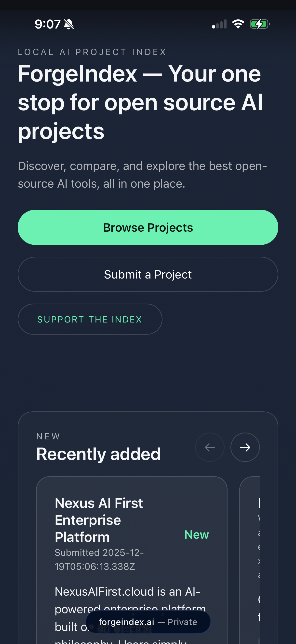Click the LOCAL AI PROJECT INDEX label
296x644 pixels.
pyautogui.click(x=92, y=52)
